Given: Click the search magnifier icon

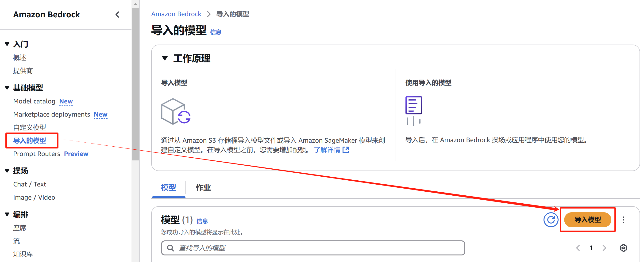Looking at the screenshot, I should click(x=170, y=248).
